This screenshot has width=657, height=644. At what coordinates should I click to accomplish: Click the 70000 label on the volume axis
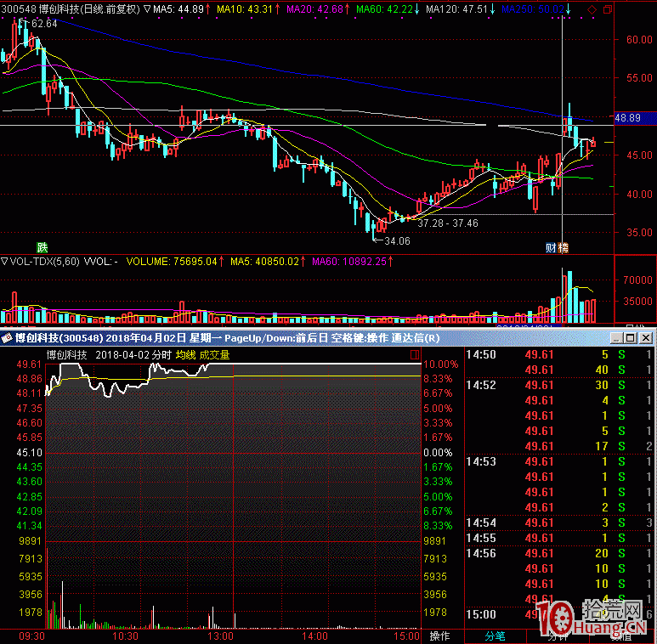coord(637,280)
